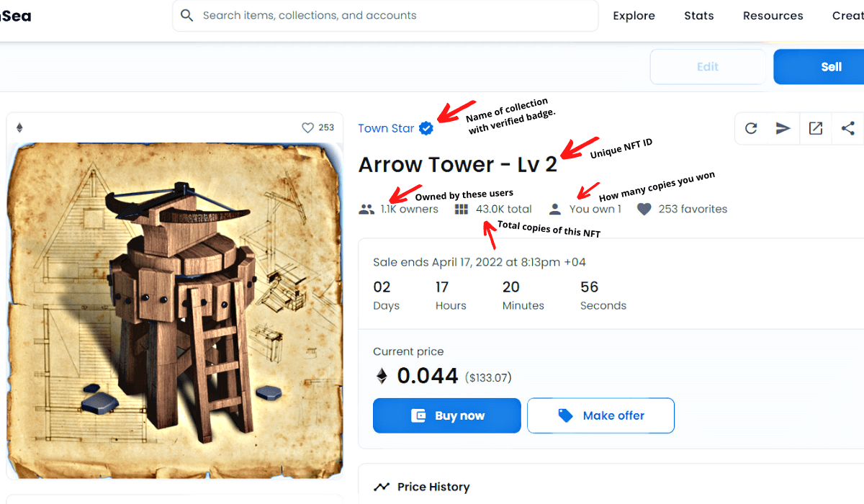Open the Explore menu
The height and width of the screenshot is (504, 864).
point(634,16)
